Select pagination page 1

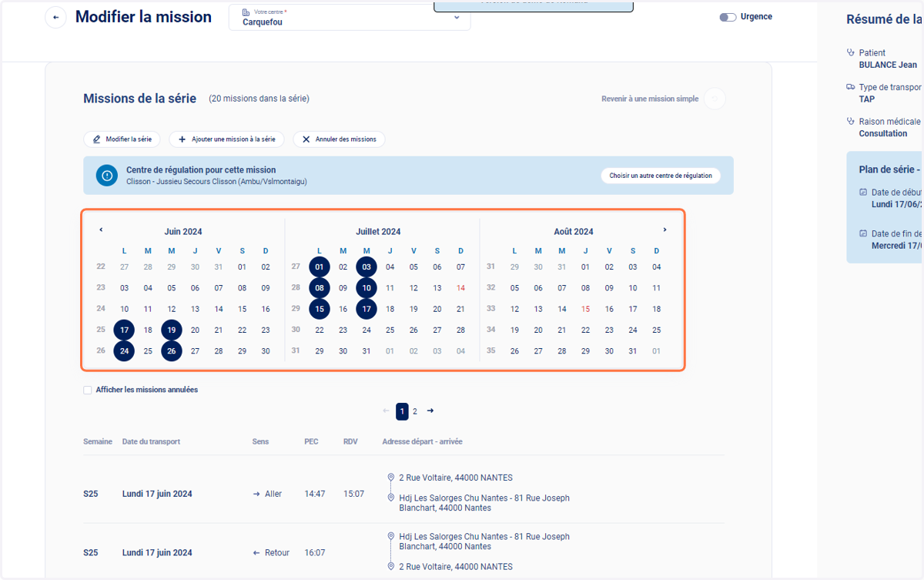402,411
